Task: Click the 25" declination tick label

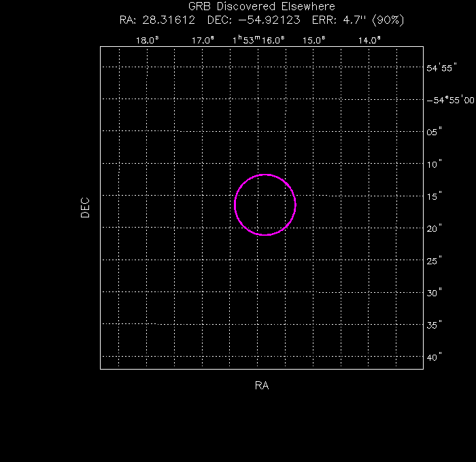Action: click(x=434, y=261)
